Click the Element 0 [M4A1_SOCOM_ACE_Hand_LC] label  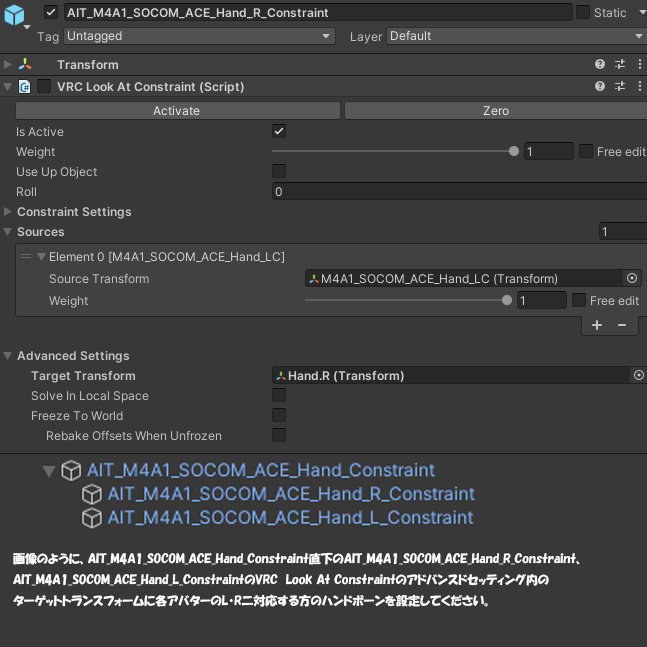[x=167, y=257]
